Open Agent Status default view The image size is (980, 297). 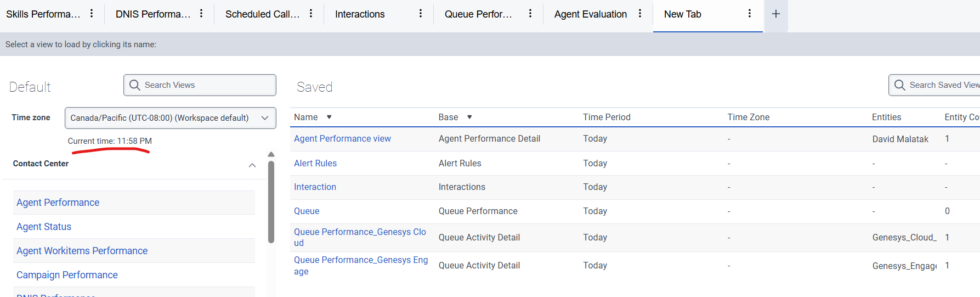44,227
